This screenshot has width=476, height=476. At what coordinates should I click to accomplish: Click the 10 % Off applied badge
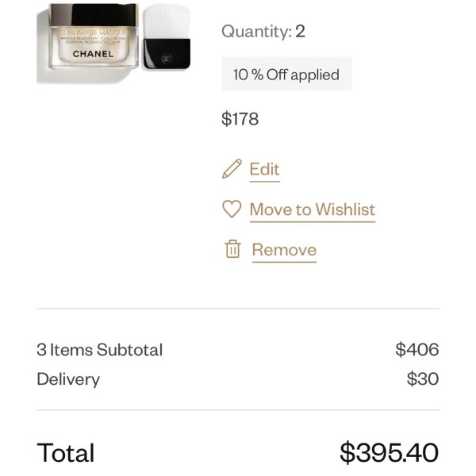286,74
